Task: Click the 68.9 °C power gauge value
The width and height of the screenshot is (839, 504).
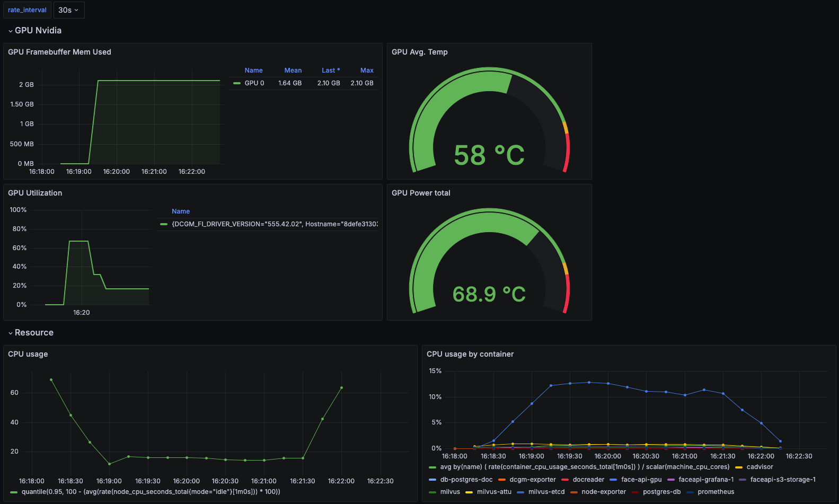Action: click(489, 294)
